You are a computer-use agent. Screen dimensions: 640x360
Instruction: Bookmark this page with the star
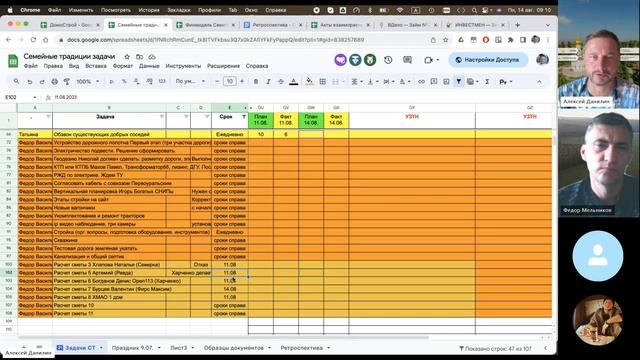(445, 40)
